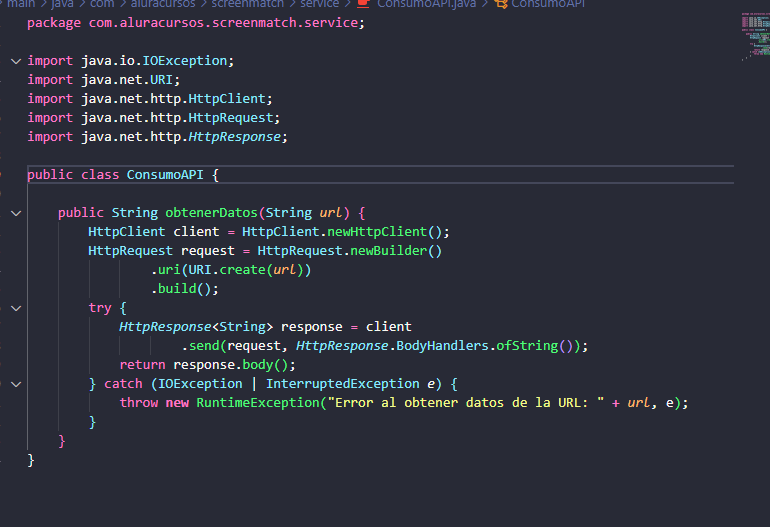Open the aluracursos folder breadcrumb
The image size is (770, 527).
point(163,4)
